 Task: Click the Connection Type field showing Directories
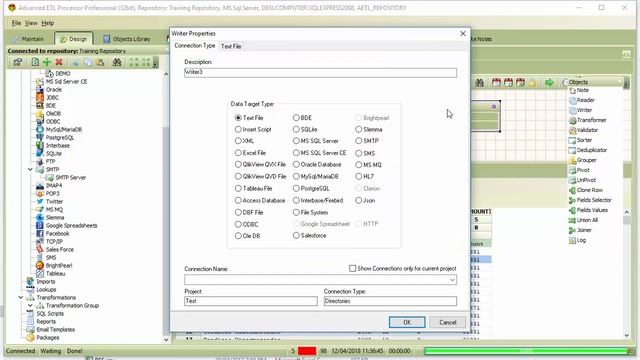(390, 301)
